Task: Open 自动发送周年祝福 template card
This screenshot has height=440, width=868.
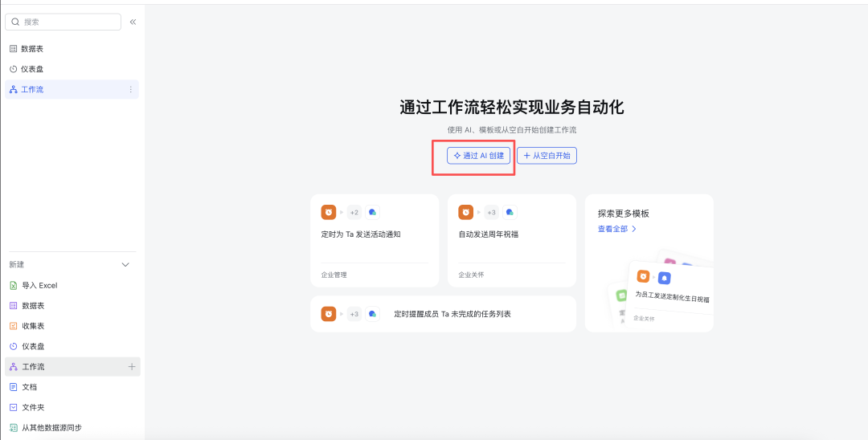Action: point(511,240)
